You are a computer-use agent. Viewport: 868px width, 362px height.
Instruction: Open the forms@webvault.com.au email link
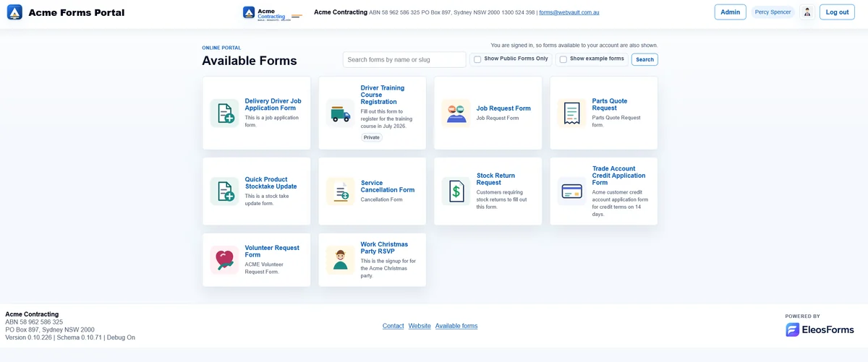tap(569, 12)
